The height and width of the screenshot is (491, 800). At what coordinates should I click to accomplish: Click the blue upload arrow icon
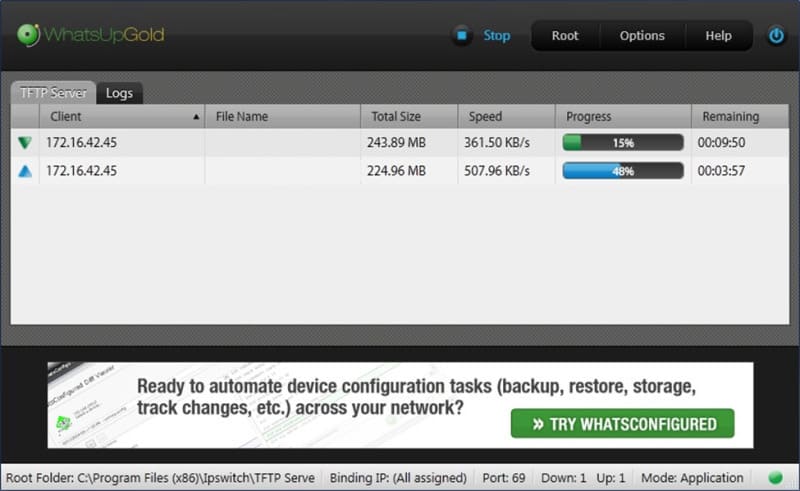(25, 171)
